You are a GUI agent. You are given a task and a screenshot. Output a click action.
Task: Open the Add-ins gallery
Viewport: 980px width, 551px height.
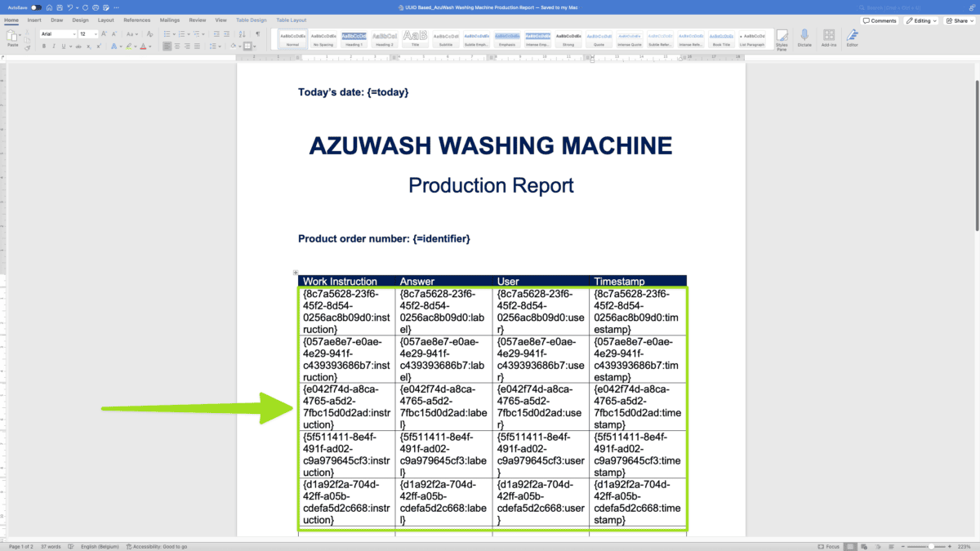tap(829, 38)
